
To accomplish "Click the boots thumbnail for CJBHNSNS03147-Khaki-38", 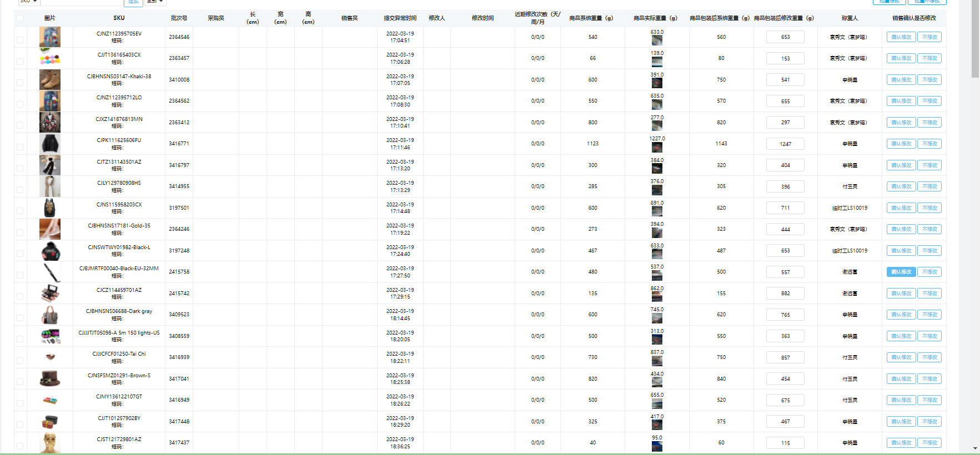I will pos(50,80).
